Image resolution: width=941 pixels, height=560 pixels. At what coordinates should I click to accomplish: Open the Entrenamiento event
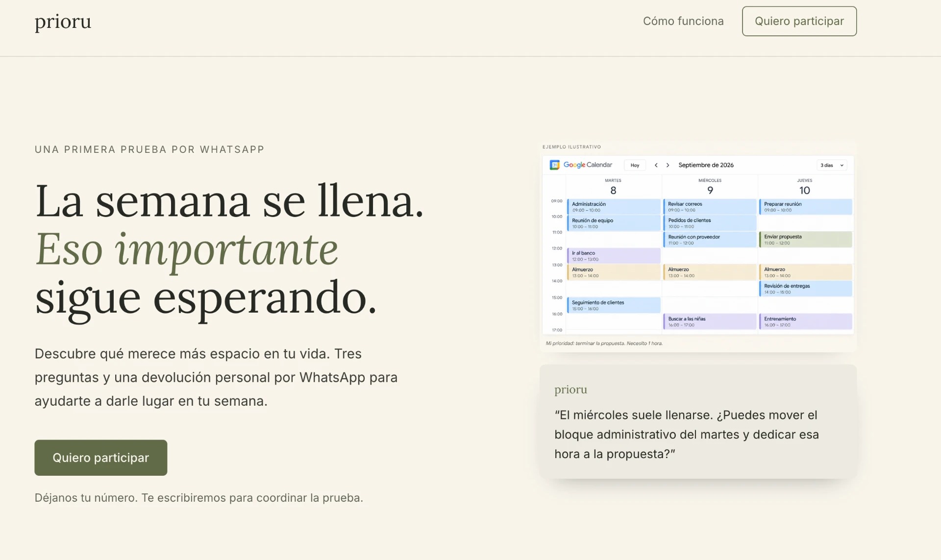pos(806,321)
